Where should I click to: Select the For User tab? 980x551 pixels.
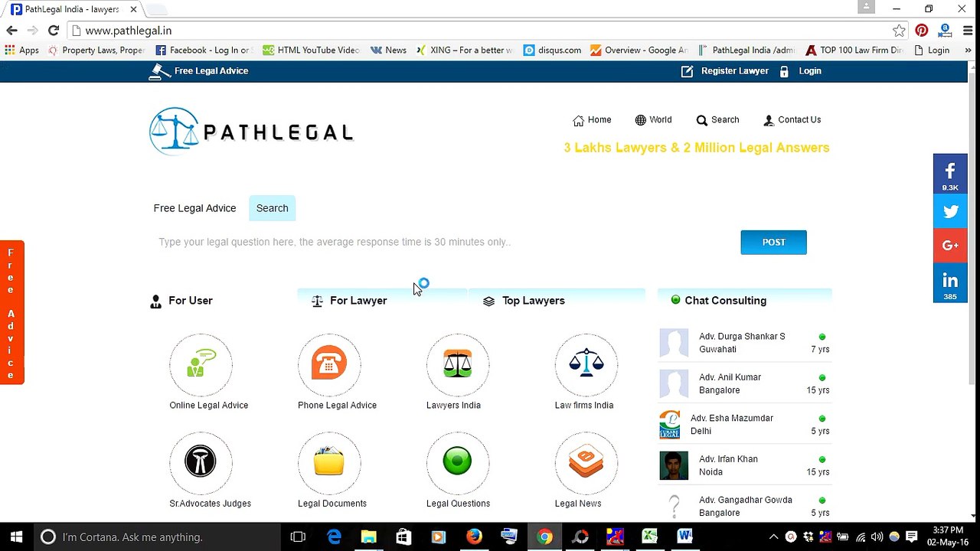pyautogui.click(x=182, y=301)
